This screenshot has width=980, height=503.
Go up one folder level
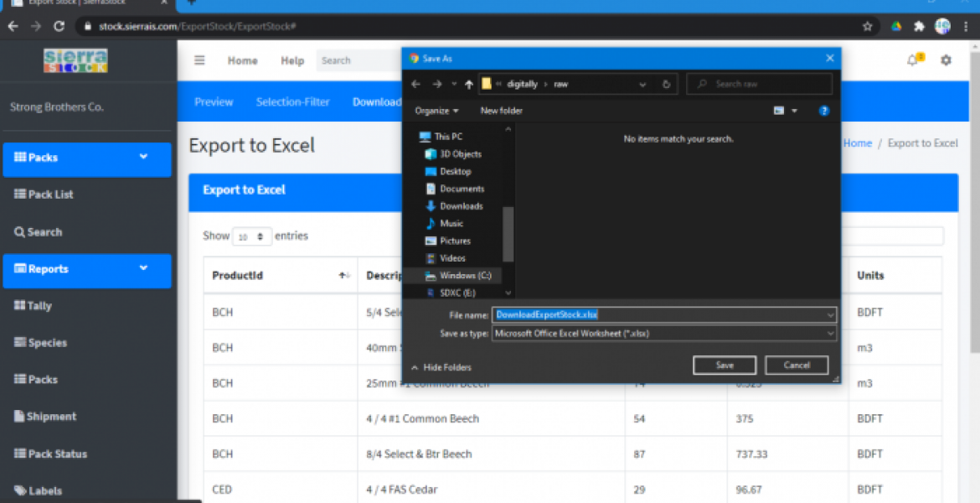[x=469, y=85]
